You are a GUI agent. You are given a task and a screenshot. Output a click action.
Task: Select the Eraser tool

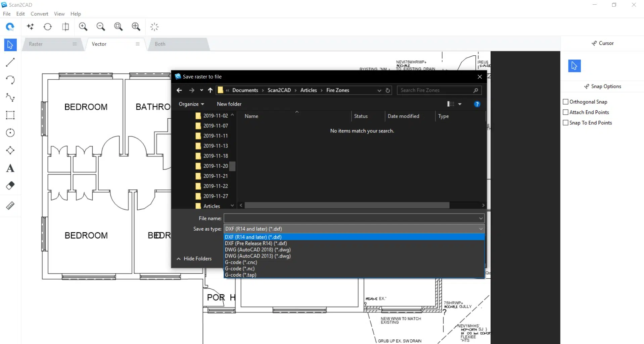(x=10, y=185)
